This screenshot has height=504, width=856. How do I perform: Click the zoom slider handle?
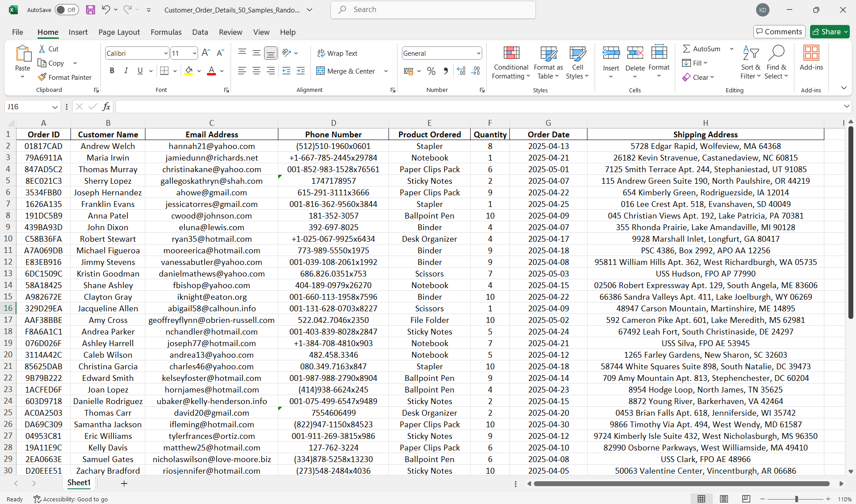pyautogui.click(x=796, y=499)
